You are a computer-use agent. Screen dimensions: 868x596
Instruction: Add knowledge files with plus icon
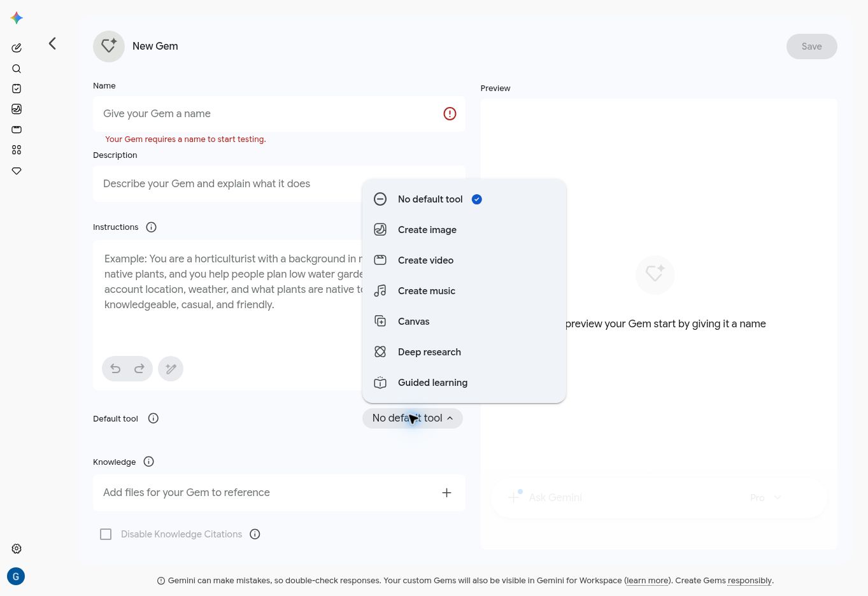point(447,493)
